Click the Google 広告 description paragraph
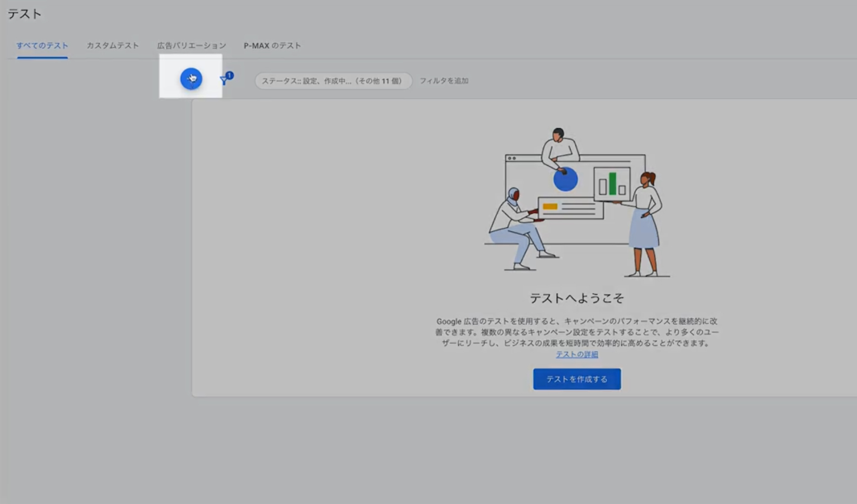 coord(577,332)
